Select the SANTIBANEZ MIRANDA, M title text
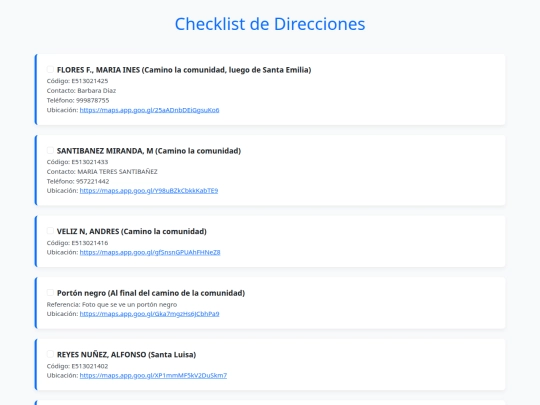 (149, 151)
